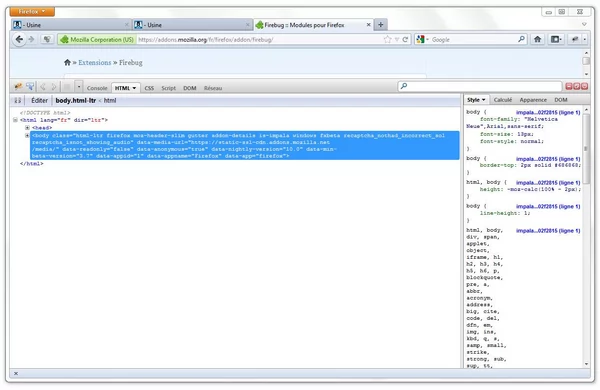Open the HTML tab dropdown arrow

[134, 88]
